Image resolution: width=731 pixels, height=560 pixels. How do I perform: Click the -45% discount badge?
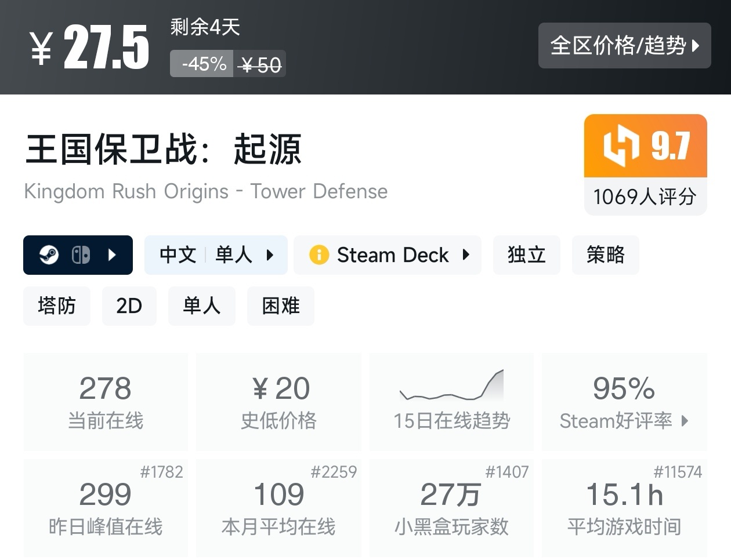click(201, 64)
